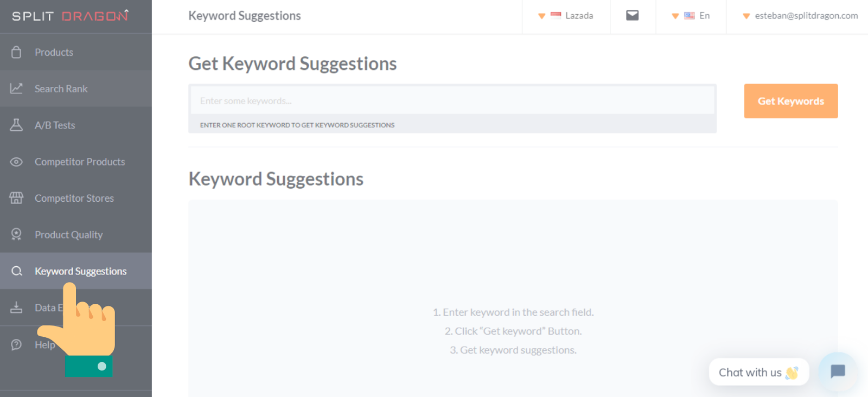Open the En language dropdown

coord(691,16)
